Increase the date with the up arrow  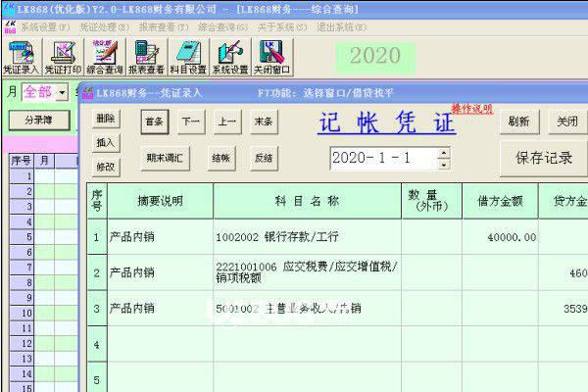[444, 153]
